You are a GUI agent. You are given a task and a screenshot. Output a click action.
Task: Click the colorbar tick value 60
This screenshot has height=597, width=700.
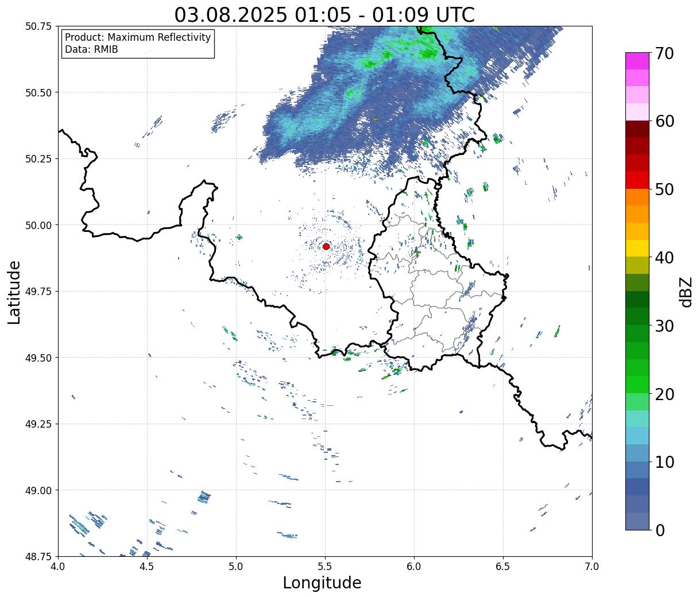coord(664,121)
